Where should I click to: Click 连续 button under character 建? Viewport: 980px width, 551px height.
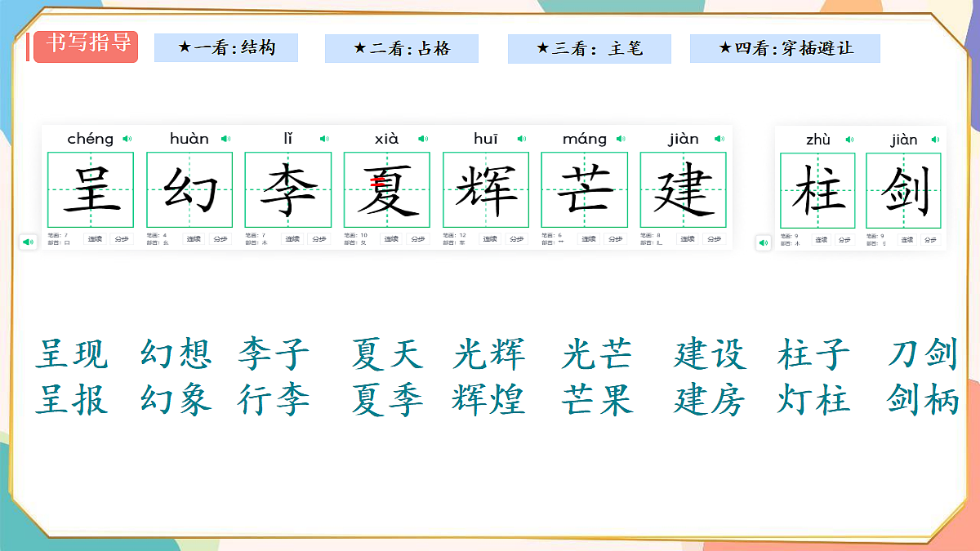(x=688, y=239)
